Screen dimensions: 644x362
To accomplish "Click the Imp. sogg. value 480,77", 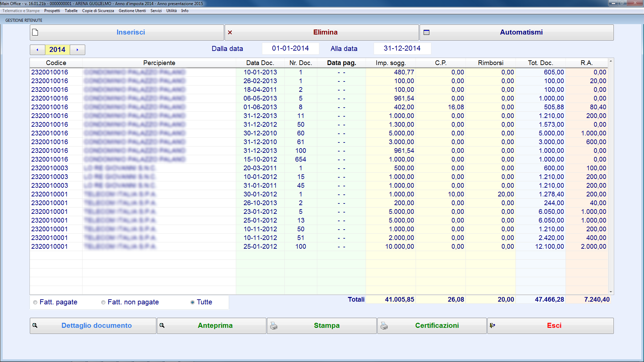I will pyautogui.click(x=404, y=72).
